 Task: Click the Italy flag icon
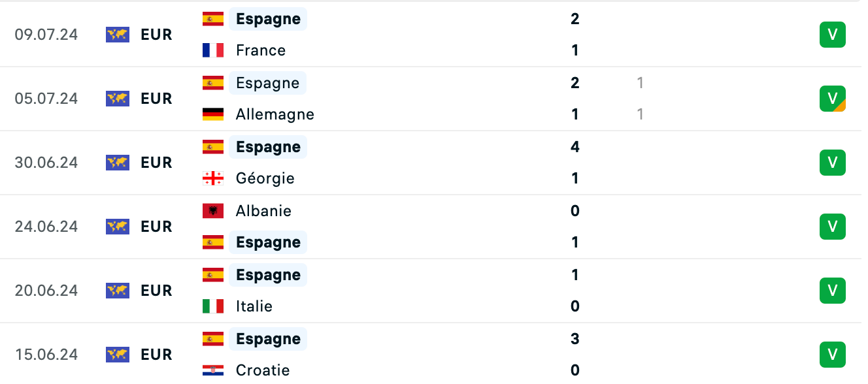pos(213,306)
